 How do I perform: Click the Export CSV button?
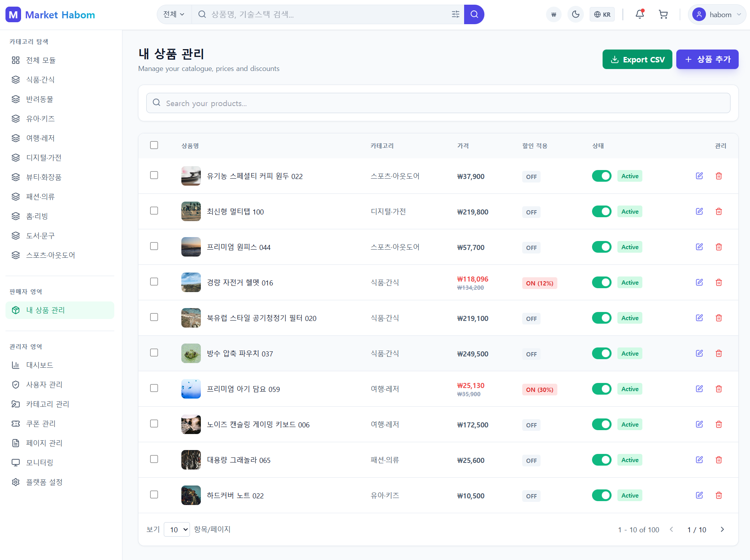637,59
